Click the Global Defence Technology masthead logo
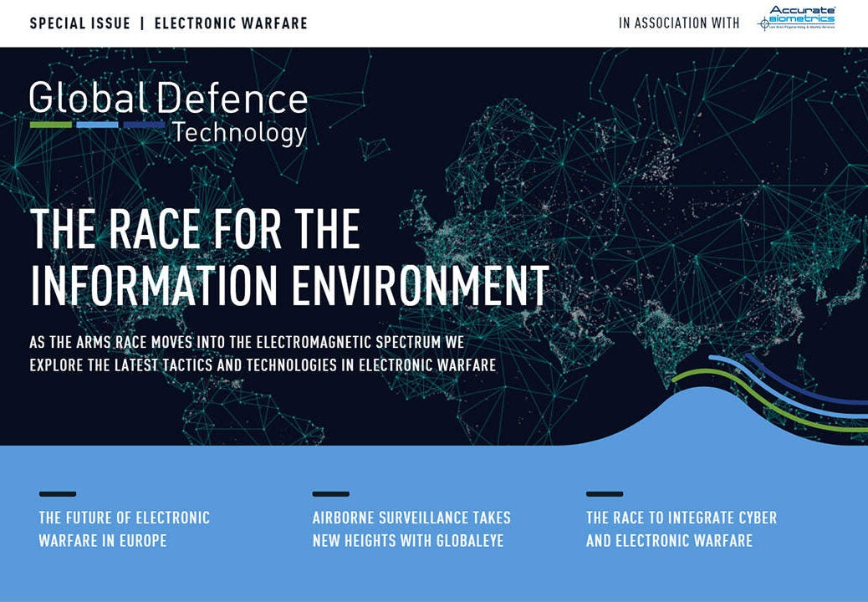868x602 pixels. click(x=168, y=112)
